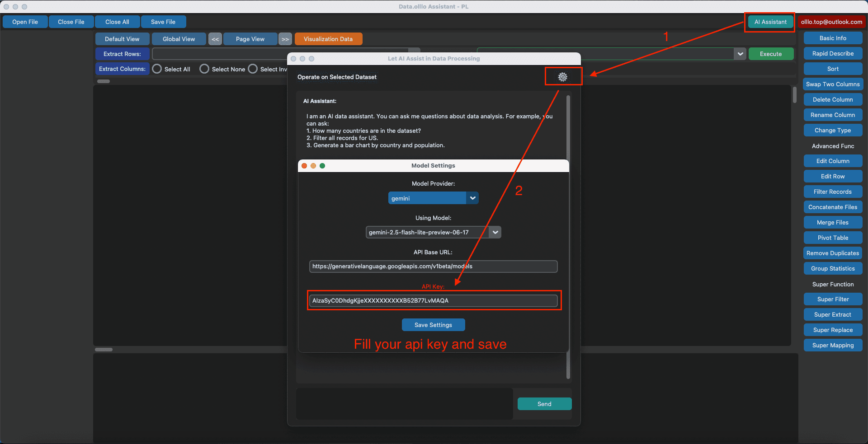Screen dimensions: 868x444
Task: Open the Pivot Table function
Action: pyautogui.click(x=832, y=237)
